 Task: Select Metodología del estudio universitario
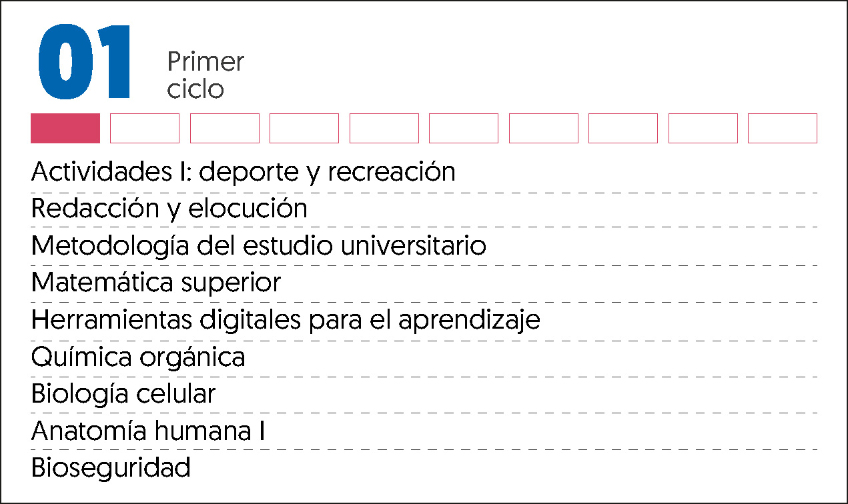[x=259, y=247]
